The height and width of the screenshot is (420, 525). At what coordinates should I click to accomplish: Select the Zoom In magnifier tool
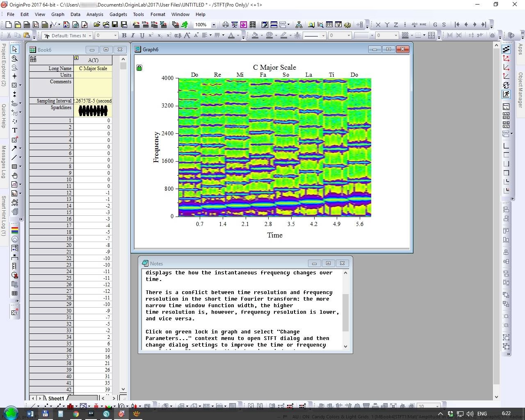click(x=15, y=58)
